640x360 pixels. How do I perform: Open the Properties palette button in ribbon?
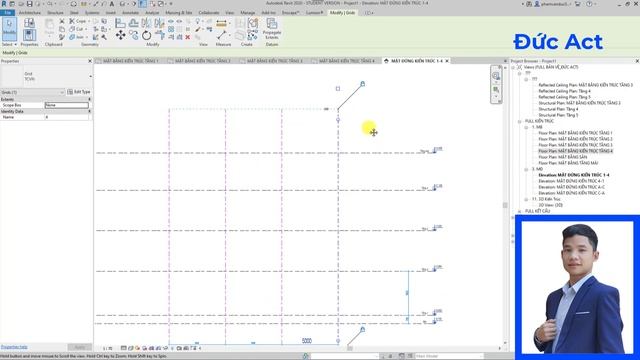click(29, 35)
